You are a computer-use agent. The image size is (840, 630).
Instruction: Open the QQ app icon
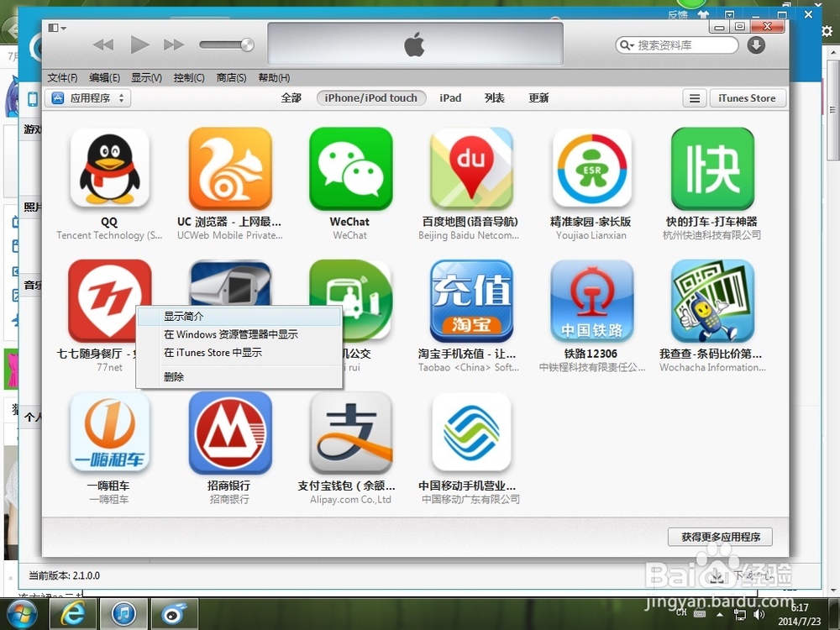pos(109,168)
